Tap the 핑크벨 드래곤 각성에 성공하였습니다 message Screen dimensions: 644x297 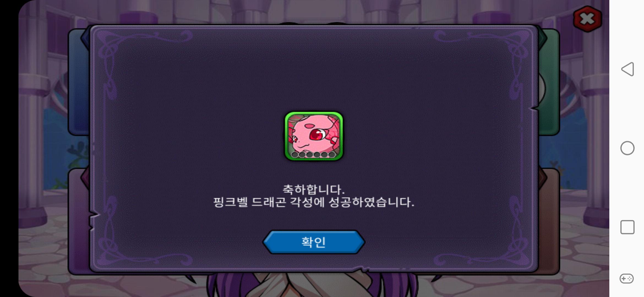[314, 202]
